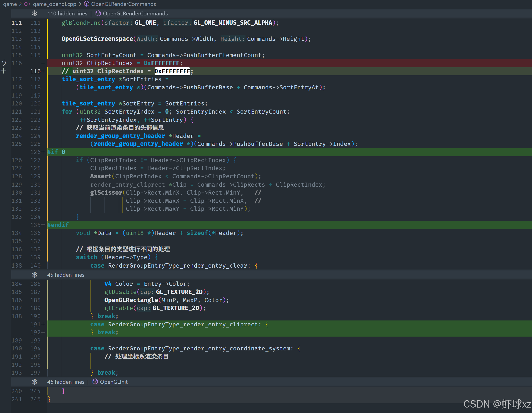
Task: Click the cube symbol icon in top breadcrumb
Action: click(x=86, y=4)
